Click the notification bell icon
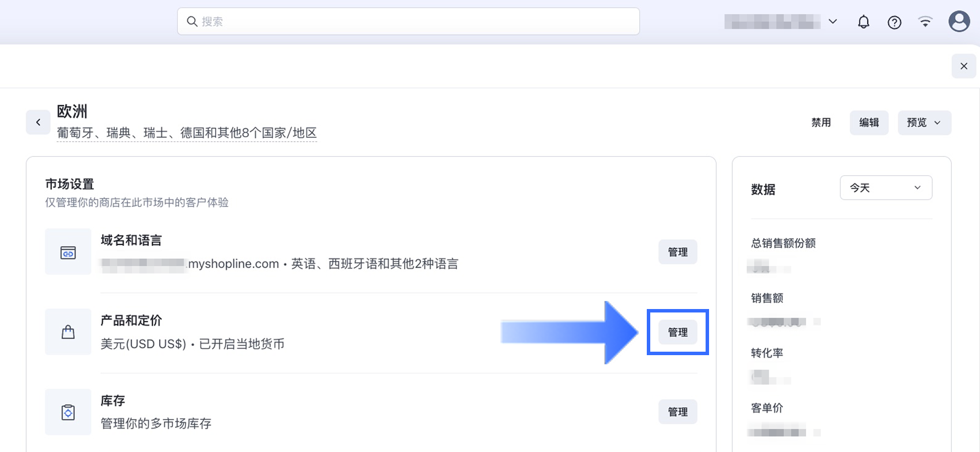This screenshot has height=452, width=980. tap(863, 22)
